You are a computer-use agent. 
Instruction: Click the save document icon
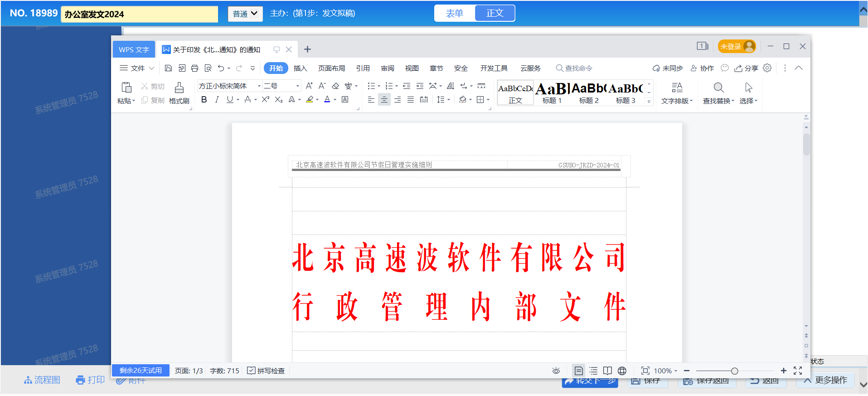(168, 68)
